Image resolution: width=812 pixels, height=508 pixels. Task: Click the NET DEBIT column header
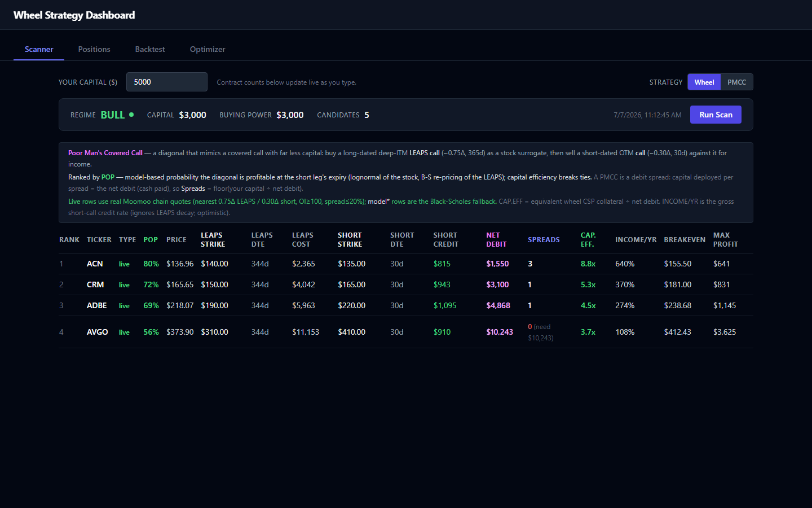(x=496, y=239)
